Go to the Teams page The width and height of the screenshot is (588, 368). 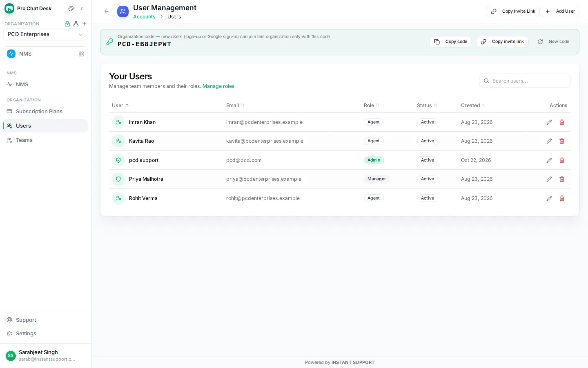click(45, 140)
